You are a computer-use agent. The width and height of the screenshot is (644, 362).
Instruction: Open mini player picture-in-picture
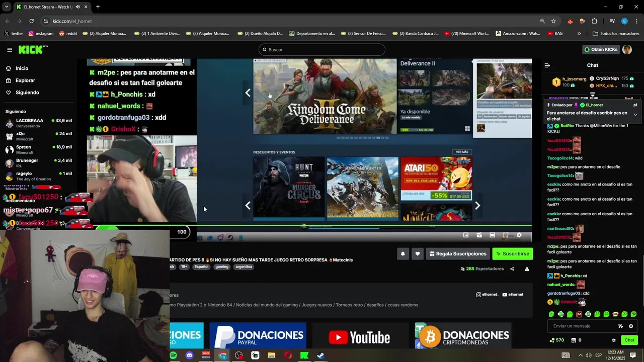[x=466, y=235]
